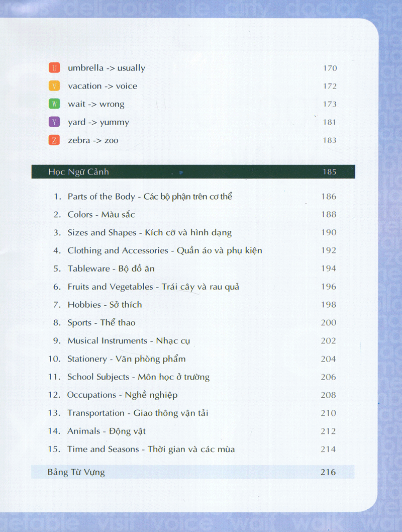Click page number 186
This screenshot has width=402, height=532.
[329, 197]
